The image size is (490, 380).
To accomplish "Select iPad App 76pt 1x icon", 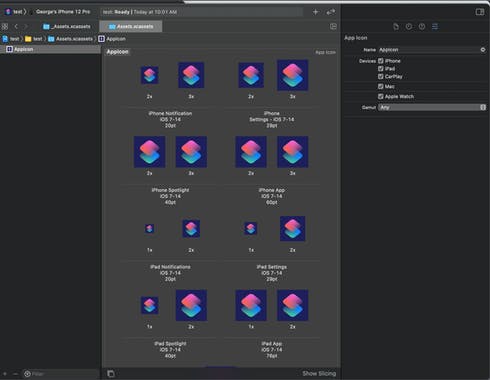I will pyautogui.click(x=251, y=305).
